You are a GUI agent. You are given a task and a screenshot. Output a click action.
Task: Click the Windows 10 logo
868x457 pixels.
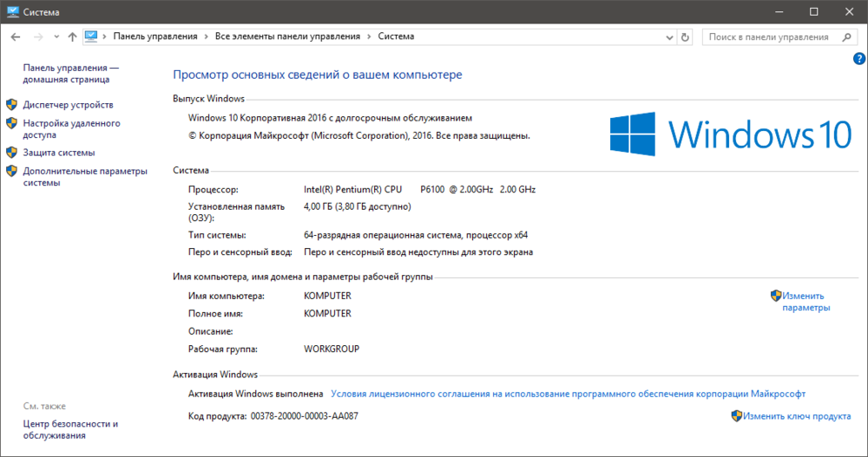point(731,134)
